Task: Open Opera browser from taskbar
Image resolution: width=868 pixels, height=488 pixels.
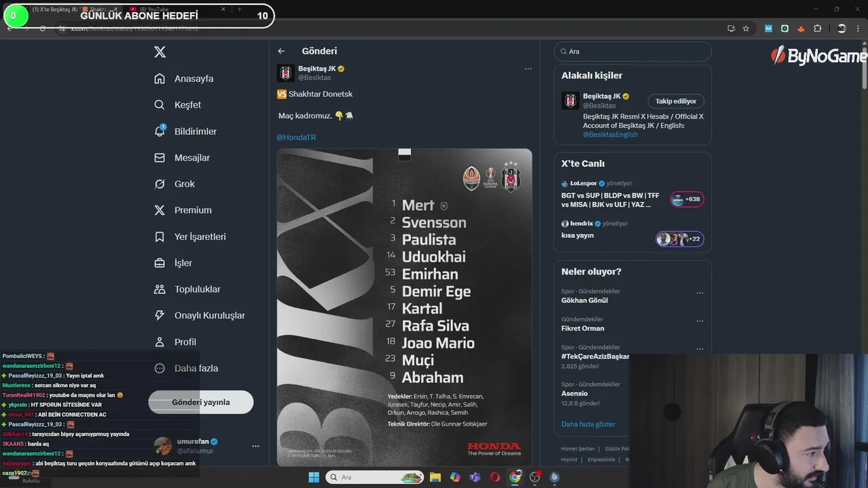Action: (x=495, y=477)
